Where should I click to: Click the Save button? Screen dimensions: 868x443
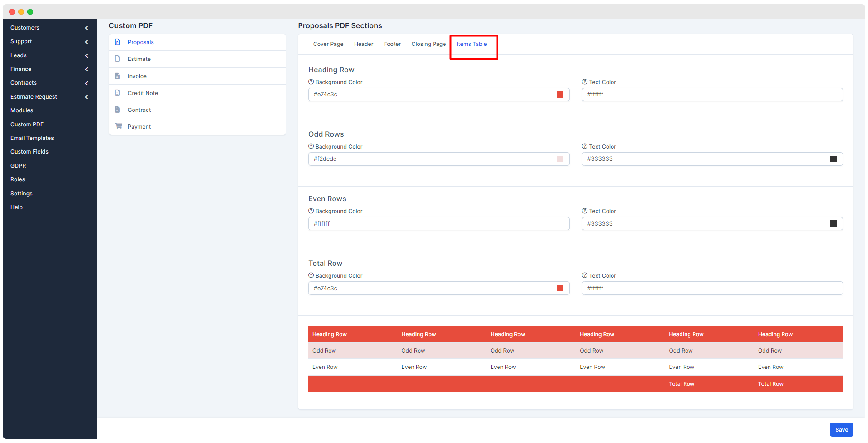tap(841, 430)
